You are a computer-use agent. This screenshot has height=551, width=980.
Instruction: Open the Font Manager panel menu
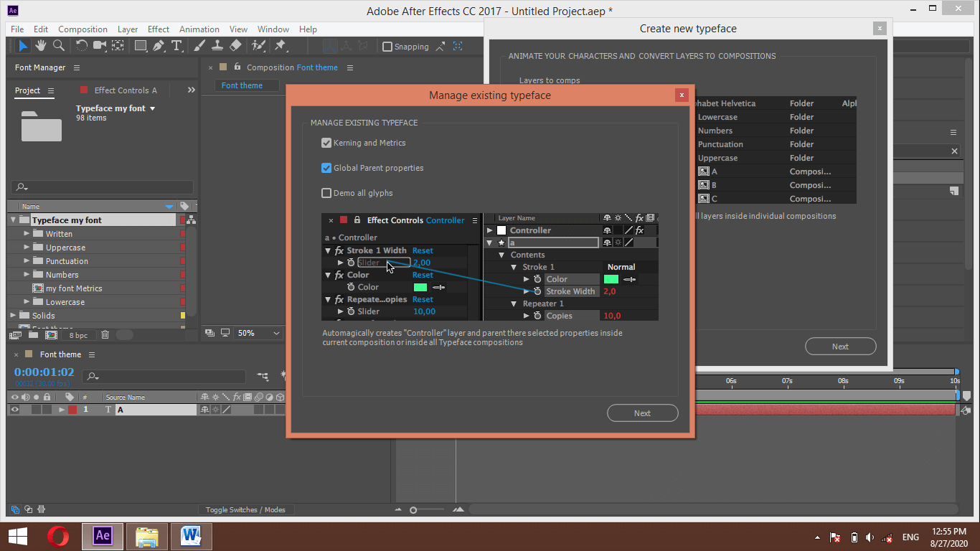point(77,67)
